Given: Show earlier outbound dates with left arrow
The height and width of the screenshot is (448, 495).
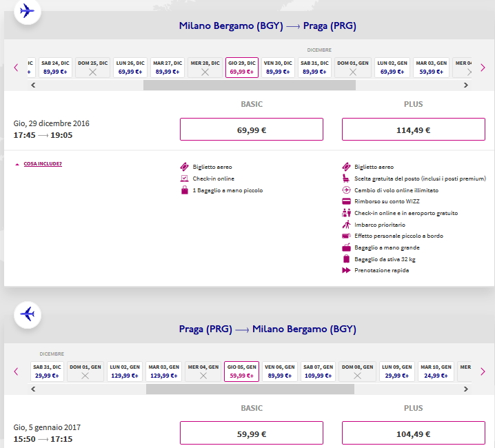Looking at the screenshot, I should (x=16, y=68).
